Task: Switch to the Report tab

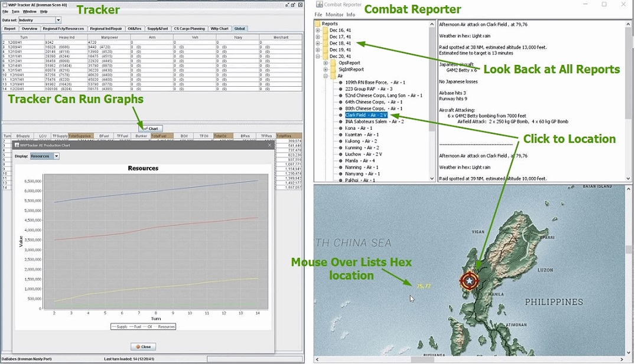Action: 9,29
